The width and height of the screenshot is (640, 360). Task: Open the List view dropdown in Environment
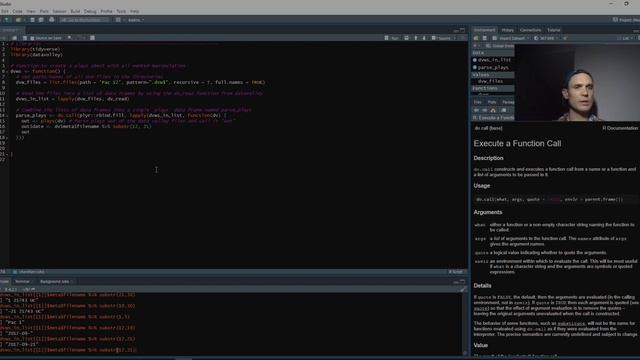pyautogui.click(x=627, y=38)
